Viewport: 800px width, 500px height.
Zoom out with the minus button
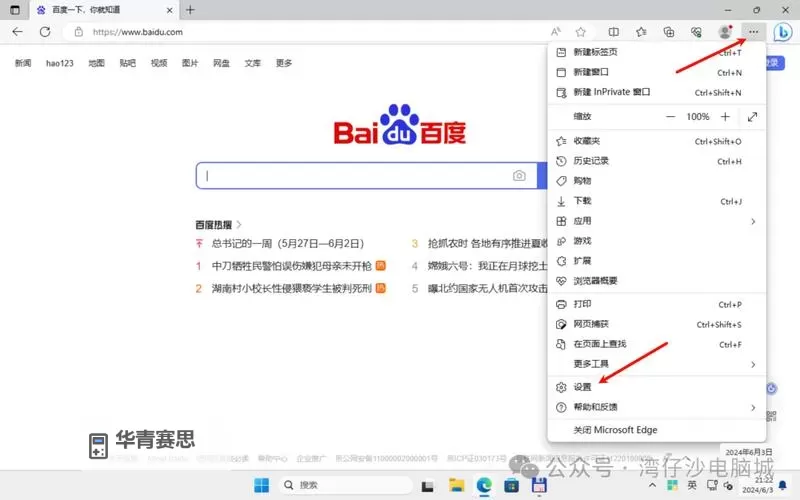coord(670,117)
